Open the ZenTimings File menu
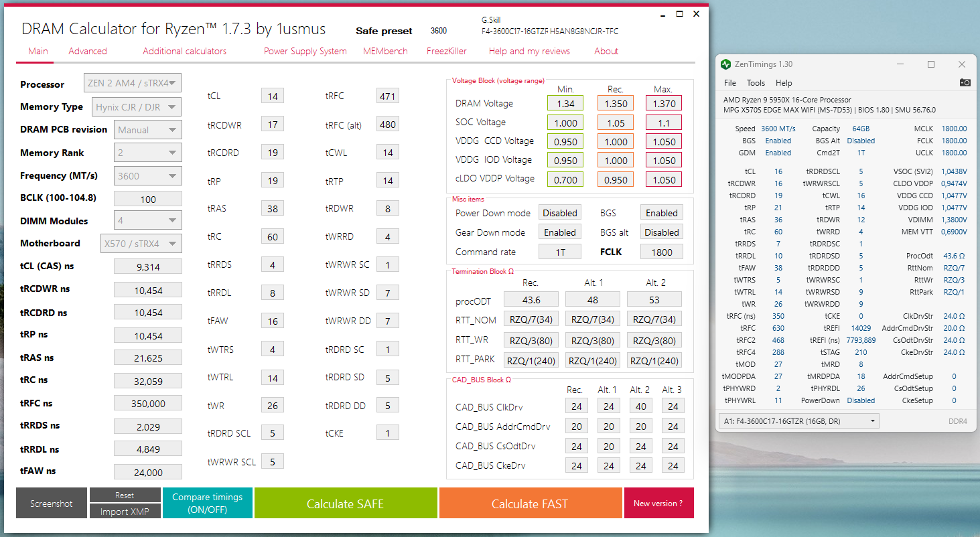 click(730, 83)
